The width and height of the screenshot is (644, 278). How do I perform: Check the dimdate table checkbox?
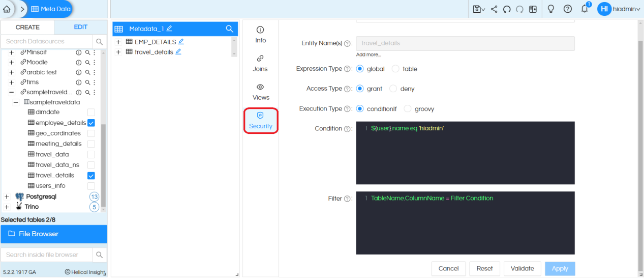(91, 112)
